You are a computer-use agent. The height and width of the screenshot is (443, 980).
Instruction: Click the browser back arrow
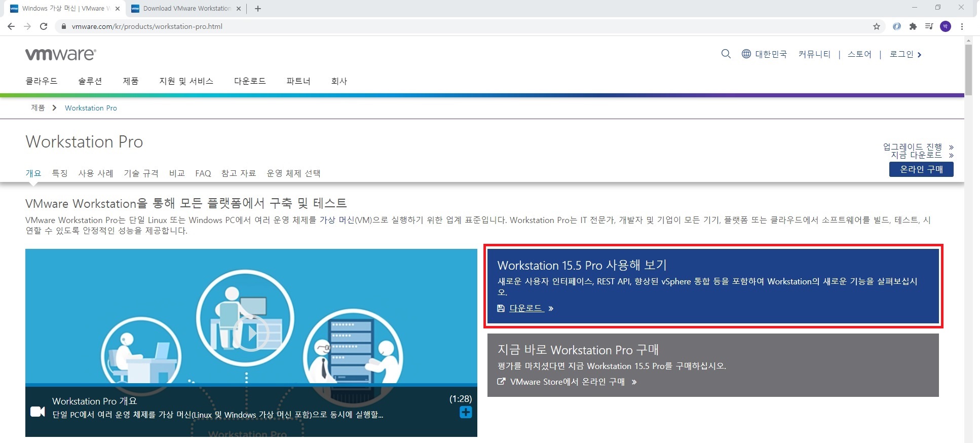(11, 26)
